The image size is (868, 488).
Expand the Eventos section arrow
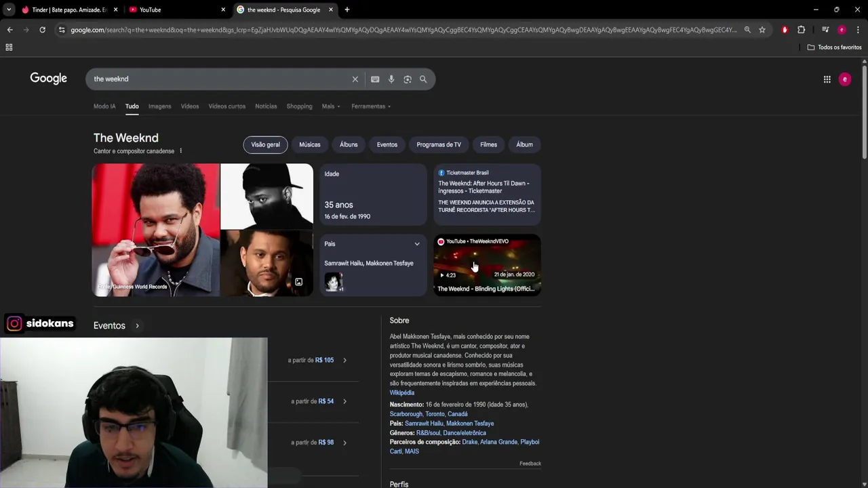pyautogui.click(x=137, y=326)
